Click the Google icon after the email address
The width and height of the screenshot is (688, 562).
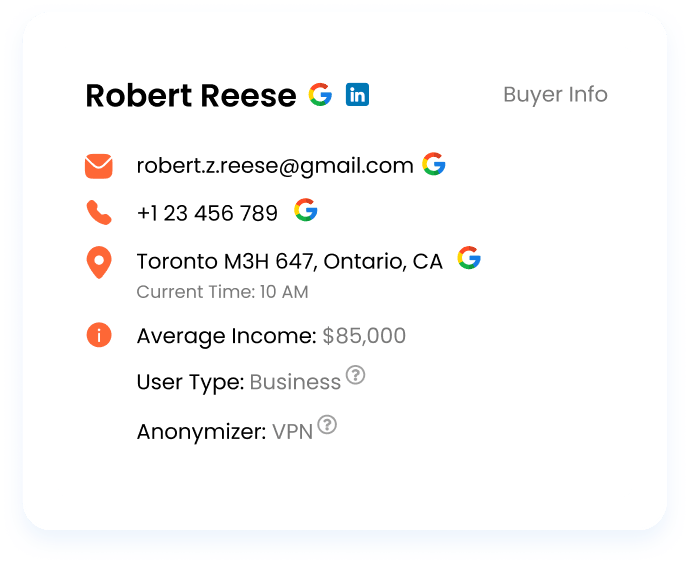[x=433, y=164]
